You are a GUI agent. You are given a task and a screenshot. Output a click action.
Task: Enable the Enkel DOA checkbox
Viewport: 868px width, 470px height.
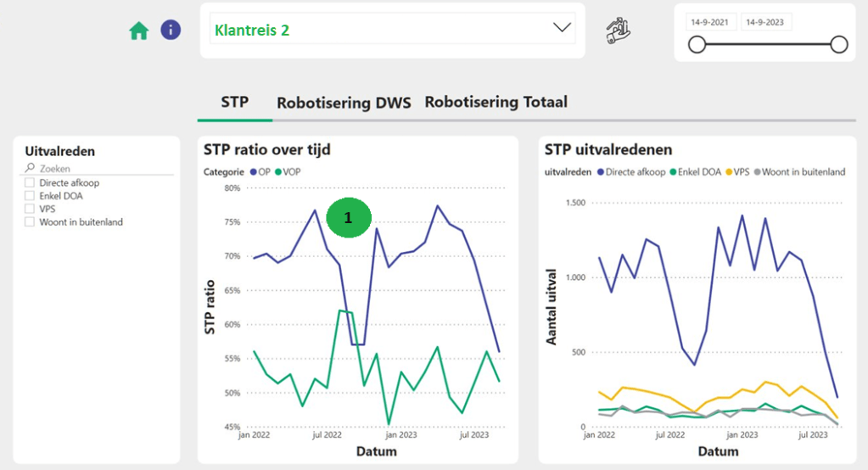point(31,196)
